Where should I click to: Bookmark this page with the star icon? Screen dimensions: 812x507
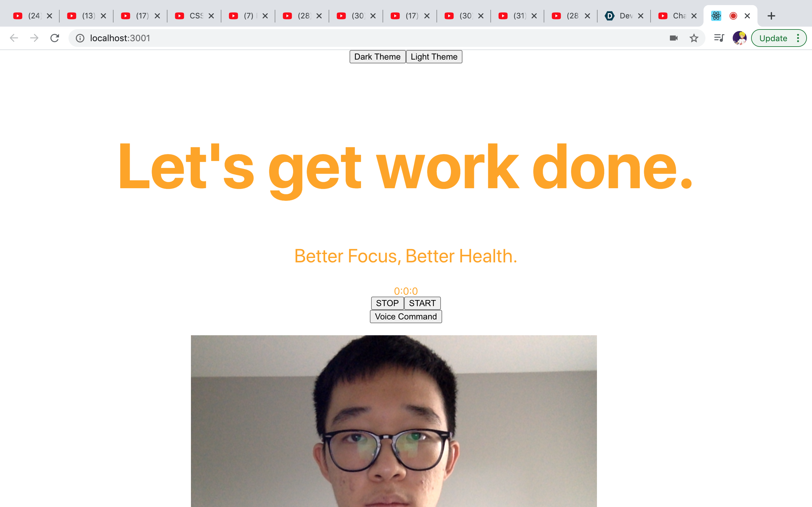tap(694, 38)
